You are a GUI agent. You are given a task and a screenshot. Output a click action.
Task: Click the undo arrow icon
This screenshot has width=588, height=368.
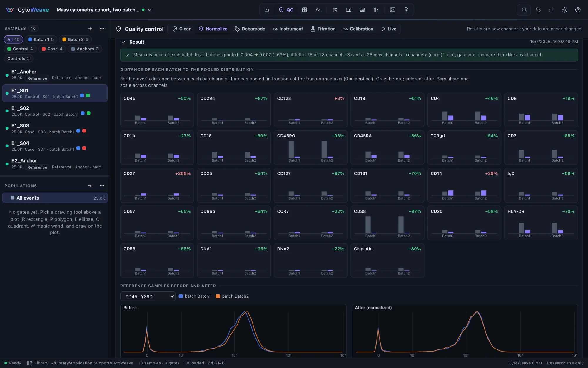pyautogui.click(x=538, y=10)
